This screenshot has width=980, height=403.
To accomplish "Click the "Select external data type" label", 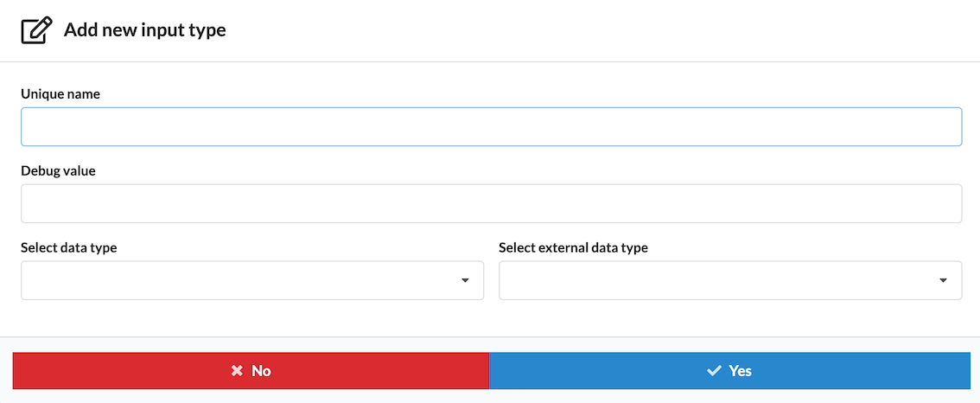I will pyautogui.click(x=573, y=247).
